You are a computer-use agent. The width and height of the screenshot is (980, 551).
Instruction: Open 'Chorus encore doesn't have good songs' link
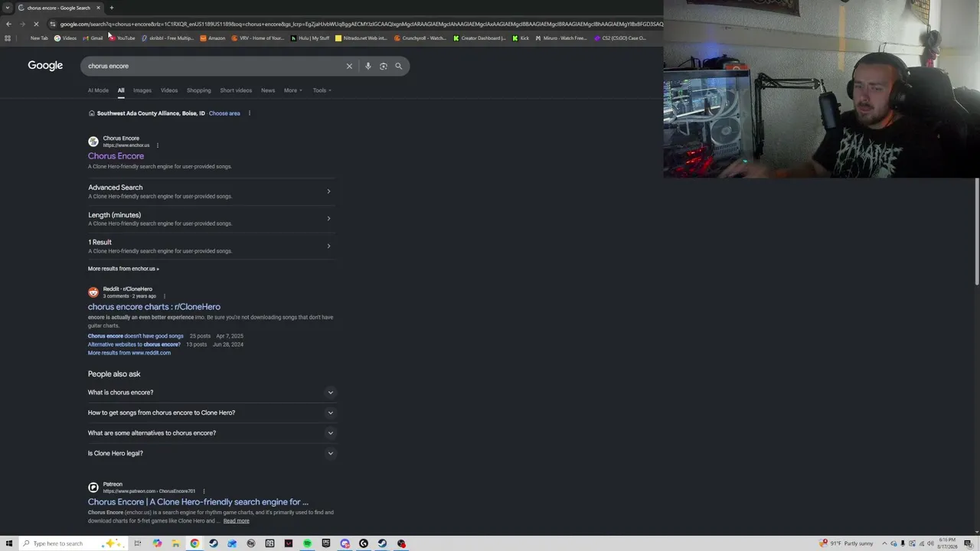[136, 336]
